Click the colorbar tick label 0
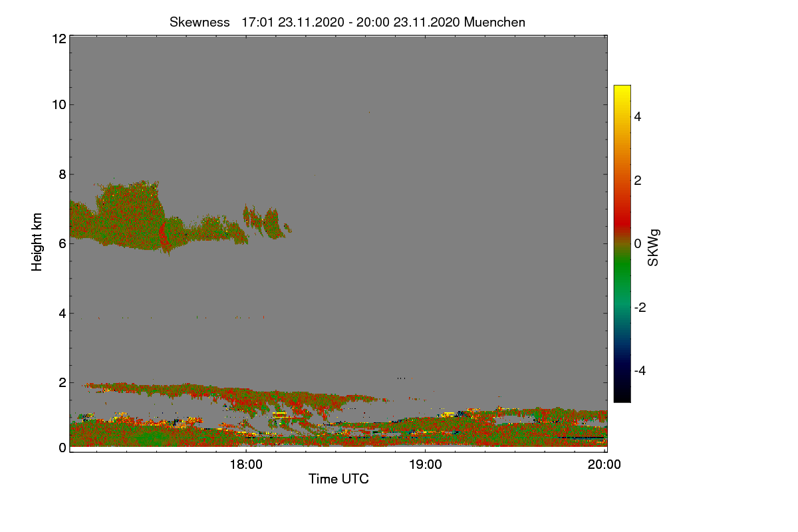The image size is (798, 532). (x=638, y=243)
